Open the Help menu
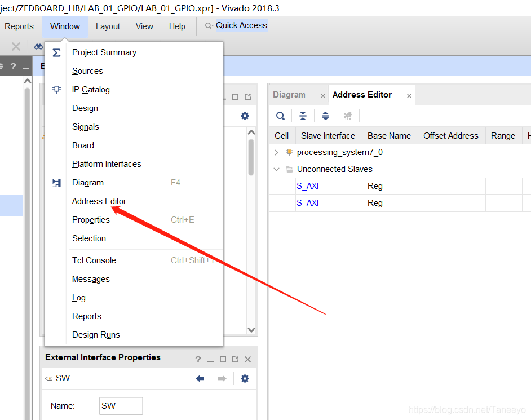 [x=177, y=26]
